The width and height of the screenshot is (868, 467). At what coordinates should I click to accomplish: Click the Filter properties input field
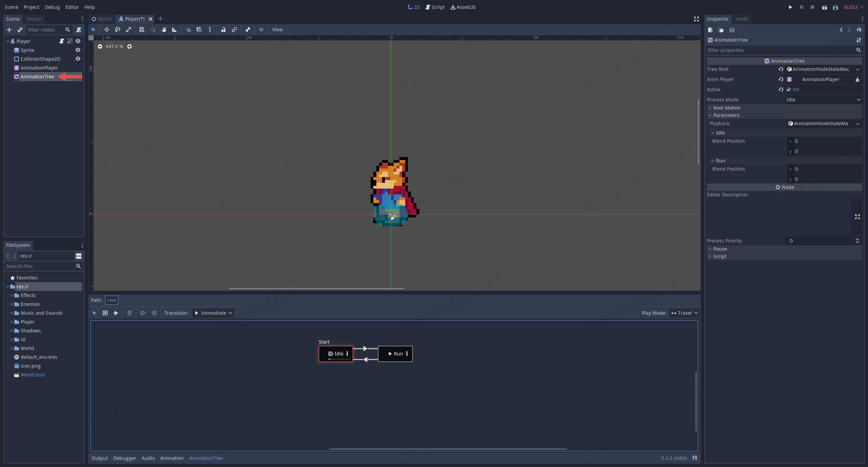pyautogui.click(x=780, y=50)
